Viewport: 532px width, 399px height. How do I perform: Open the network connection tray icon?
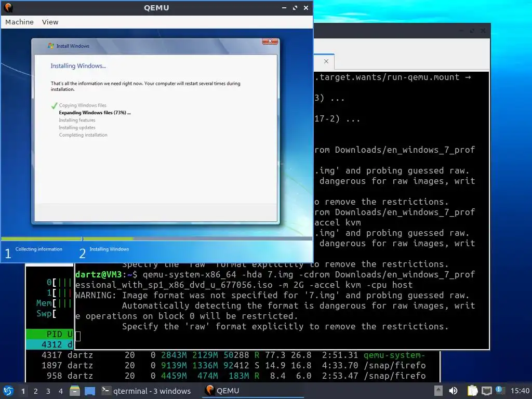tap(486, 391)
